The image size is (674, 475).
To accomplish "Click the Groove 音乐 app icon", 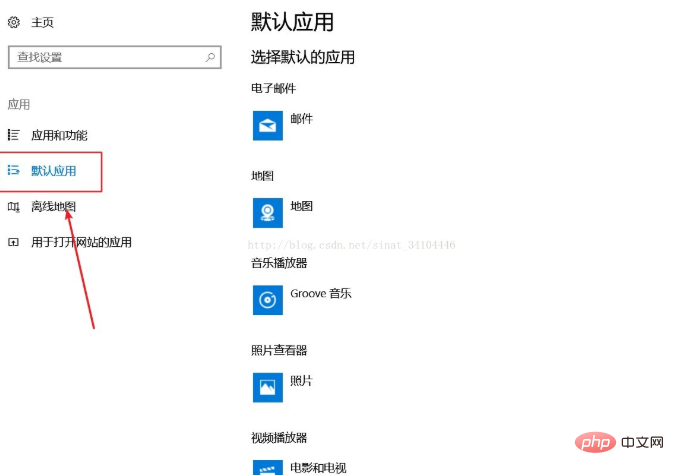I will point(268,300).
